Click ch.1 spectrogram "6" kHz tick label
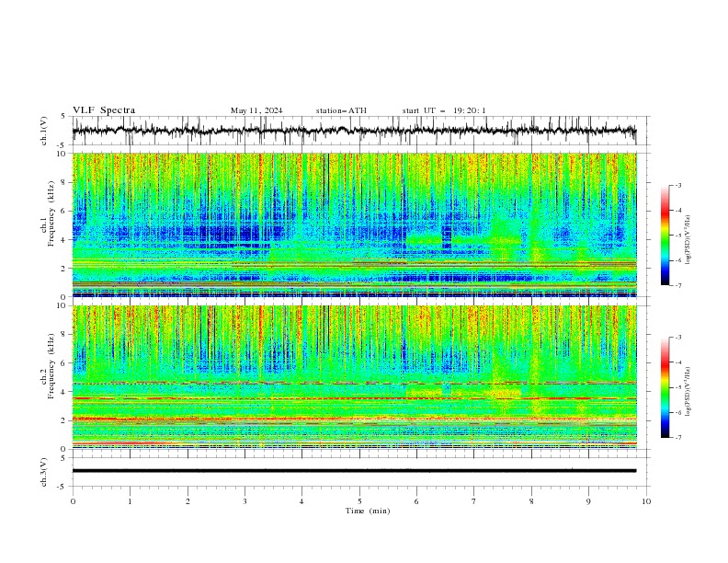 [x=64, y=212]
